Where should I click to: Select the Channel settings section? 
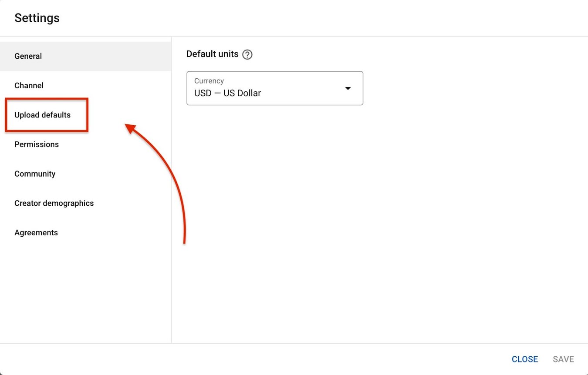click(29, 85)
